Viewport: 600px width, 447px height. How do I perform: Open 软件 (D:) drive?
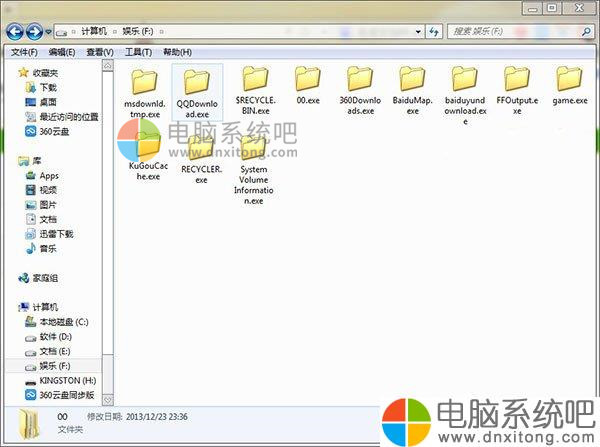[48, 337]
